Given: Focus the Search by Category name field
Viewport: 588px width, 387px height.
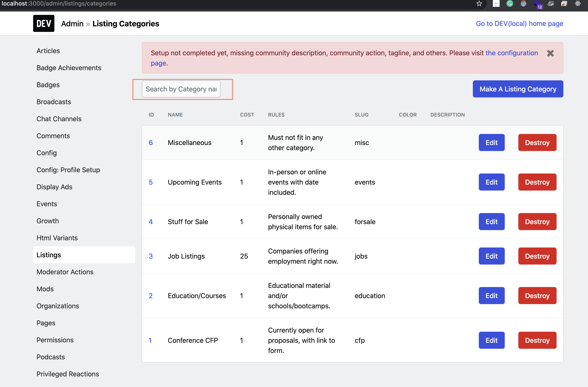Looking at the screenshot, I should pos(181,89).
